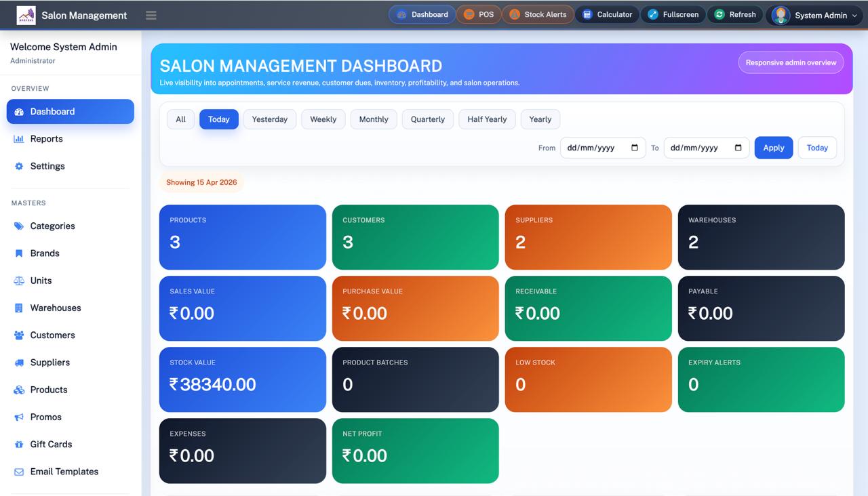Open Settings from the Overview menu
Viewport: 868px width, 496px height.
[x=47, y=165]
